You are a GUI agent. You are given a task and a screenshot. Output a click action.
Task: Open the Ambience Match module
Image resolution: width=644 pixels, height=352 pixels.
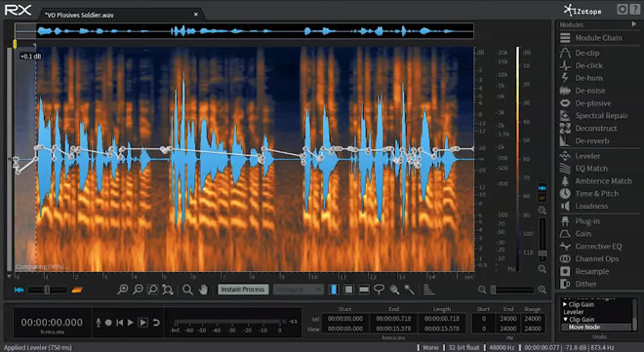[595, 181]
